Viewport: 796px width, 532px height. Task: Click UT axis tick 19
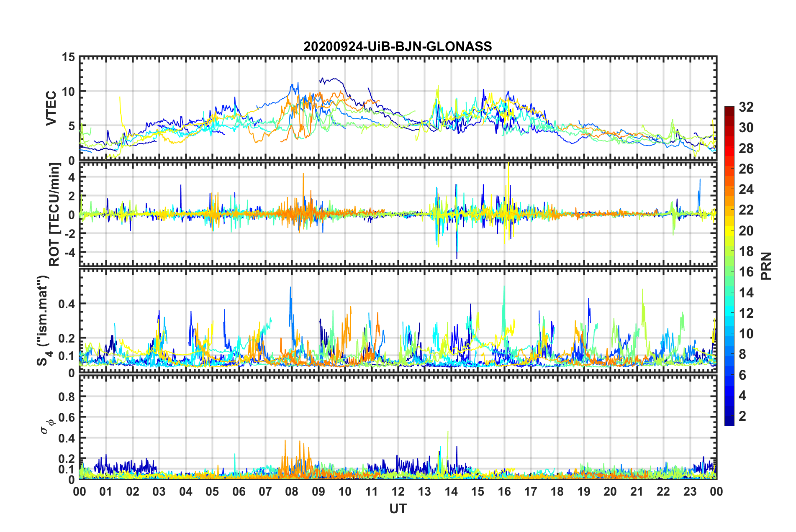584,491
